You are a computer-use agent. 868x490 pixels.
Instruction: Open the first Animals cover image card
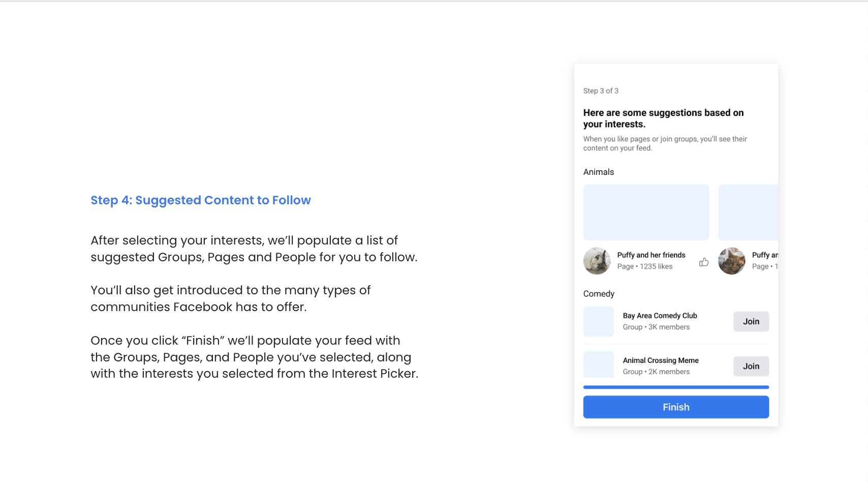click(646, 212)
